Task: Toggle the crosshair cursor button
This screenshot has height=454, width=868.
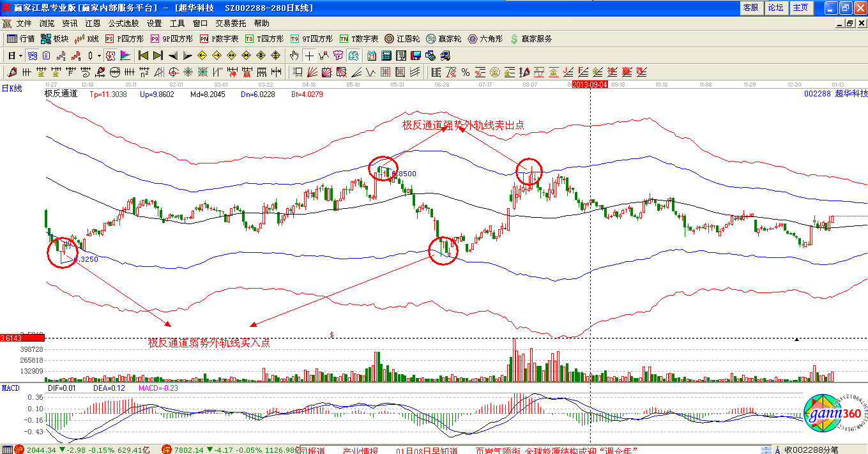Action: pos(309,56)
